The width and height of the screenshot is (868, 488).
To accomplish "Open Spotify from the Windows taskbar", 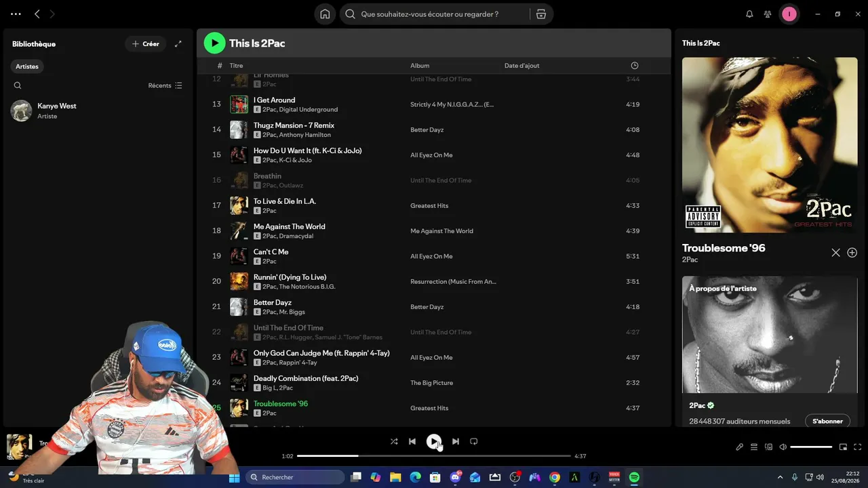I will [634, 477].
